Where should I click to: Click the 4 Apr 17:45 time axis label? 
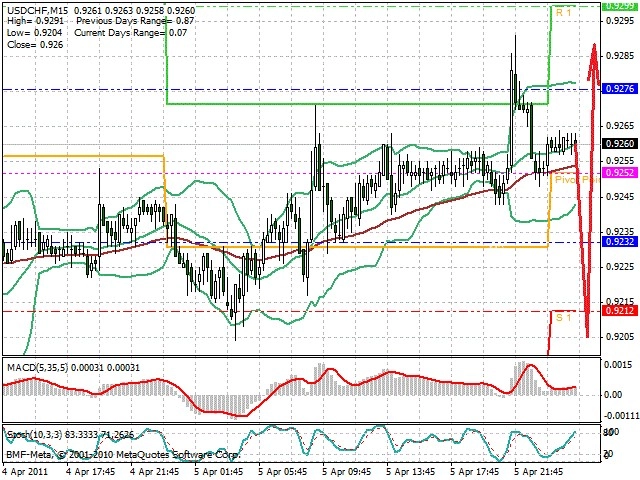point(91,471)
